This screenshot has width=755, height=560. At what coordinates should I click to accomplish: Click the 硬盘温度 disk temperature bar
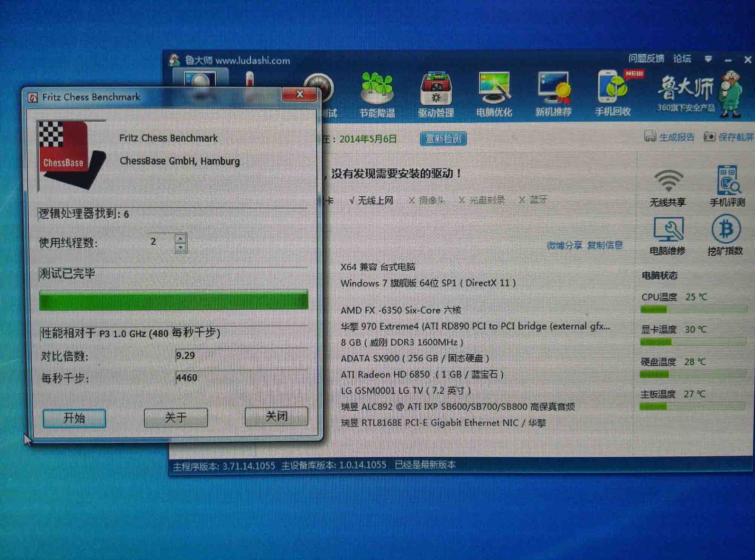(x=693, y=374)
